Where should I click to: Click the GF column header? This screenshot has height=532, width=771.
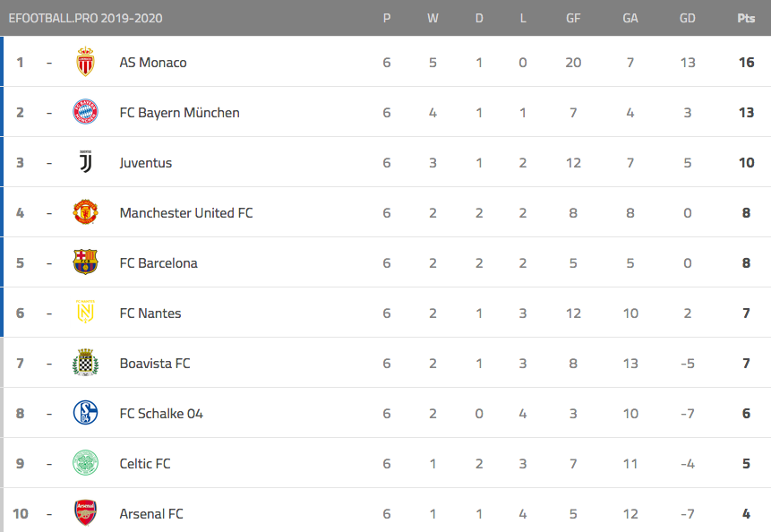(573, 18)
